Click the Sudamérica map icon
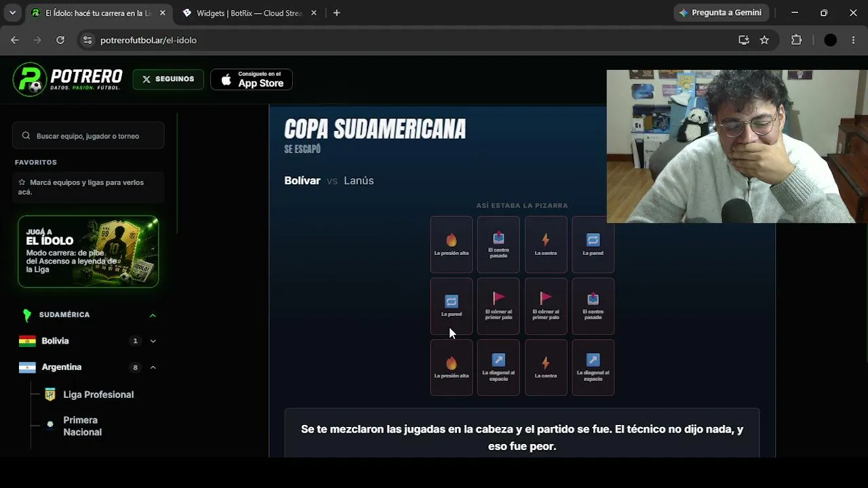The image size is (868, 488). tap(27, 315)
